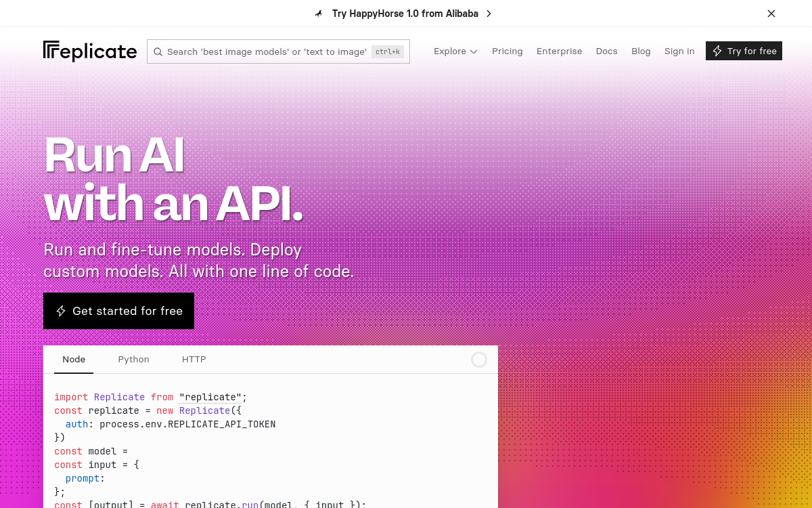Click the circular copy indicator in code panel
The image size is (812, 508).
479,360
